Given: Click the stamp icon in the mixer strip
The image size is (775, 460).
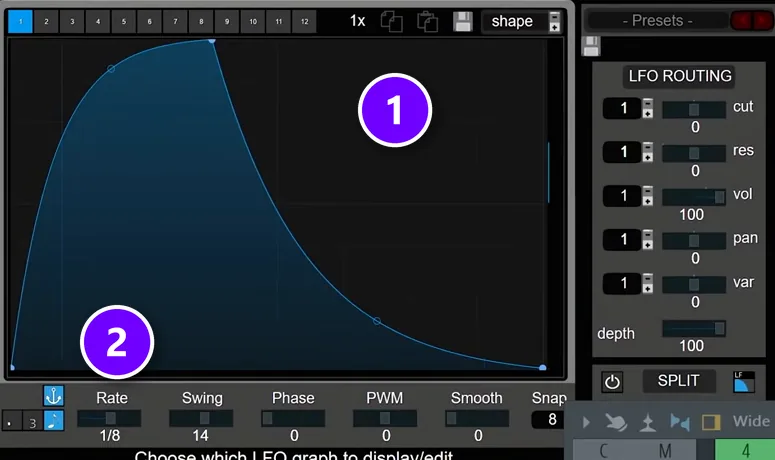Looking at the screenshot, I should (x=648, y=423).
